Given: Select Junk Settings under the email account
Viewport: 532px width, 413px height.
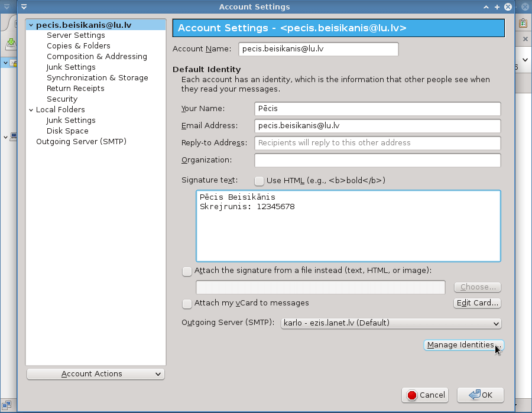Looking at the screenshot, I should [x=71, y=67].
